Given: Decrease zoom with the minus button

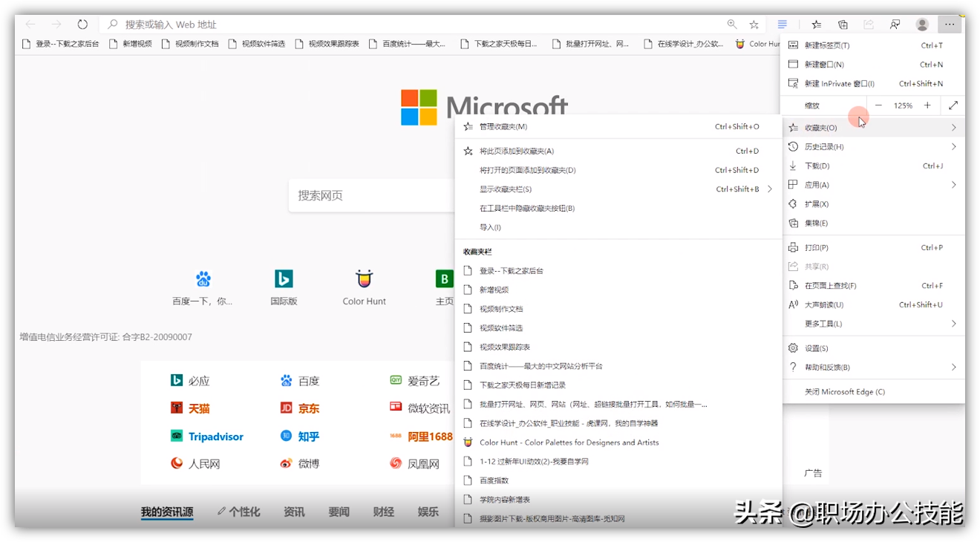Looking at the screenshot, I should (878, 105).
